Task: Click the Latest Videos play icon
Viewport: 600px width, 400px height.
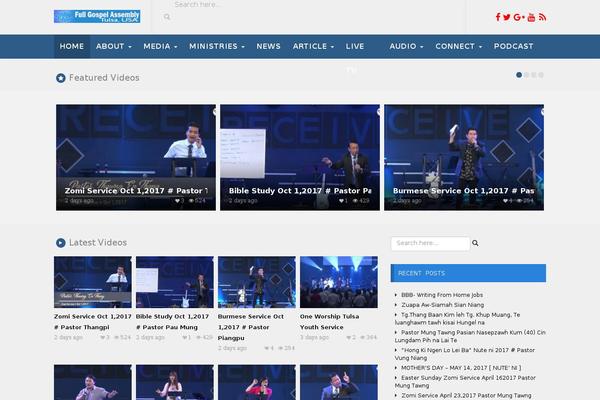Action: pos(60,243)
